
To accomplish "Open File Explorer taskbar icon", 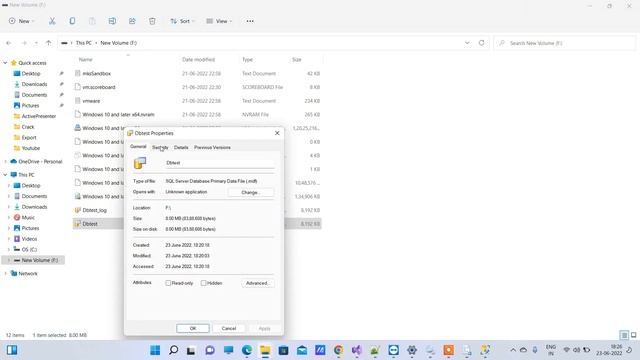I will (x=265, y=350).
